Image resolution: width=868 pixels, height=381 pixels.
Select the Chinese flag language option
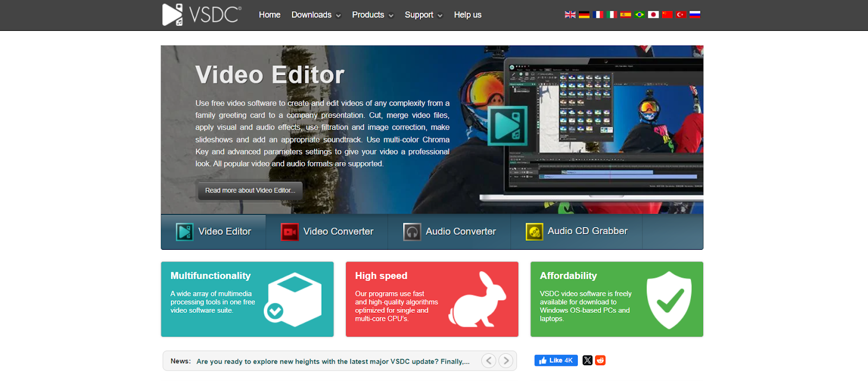[x=667, y=15]
